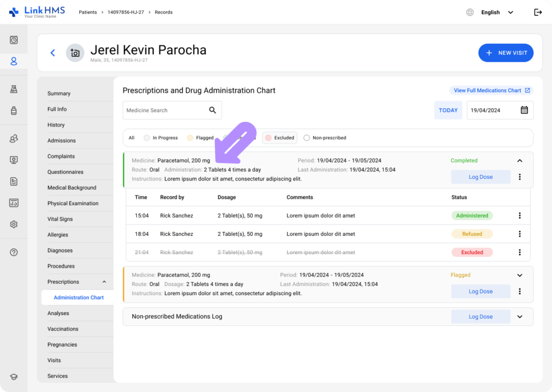Click the medicine search magnifier icon
The height and width of the screenshot is (392, 552).
[x=212, y=110]
